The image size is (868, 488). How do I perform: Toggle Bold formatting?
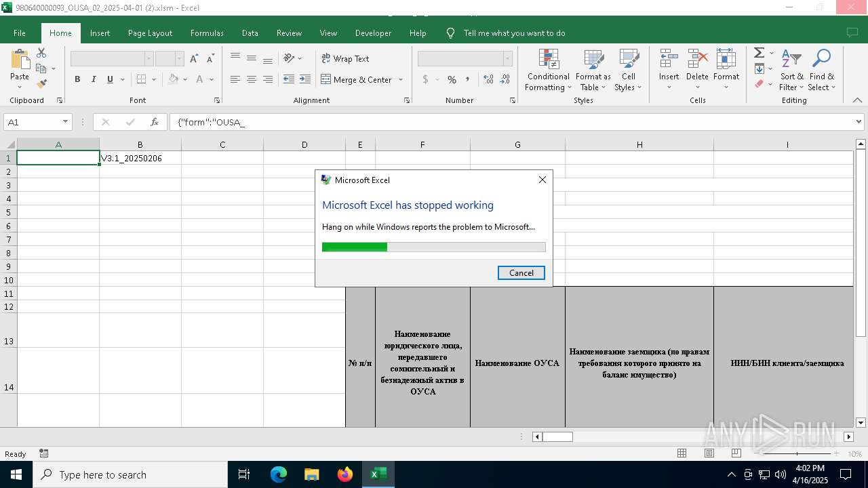[77, 79]
